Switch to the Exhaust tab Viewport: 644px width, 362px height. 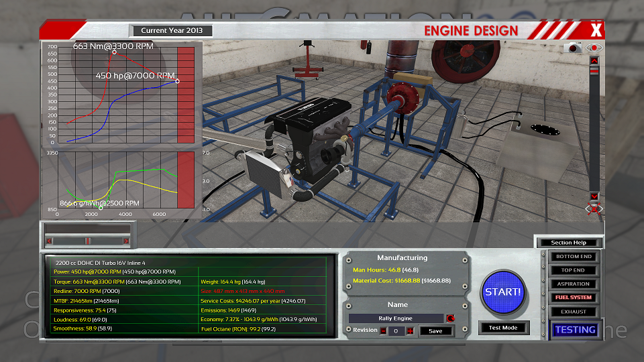574,312
